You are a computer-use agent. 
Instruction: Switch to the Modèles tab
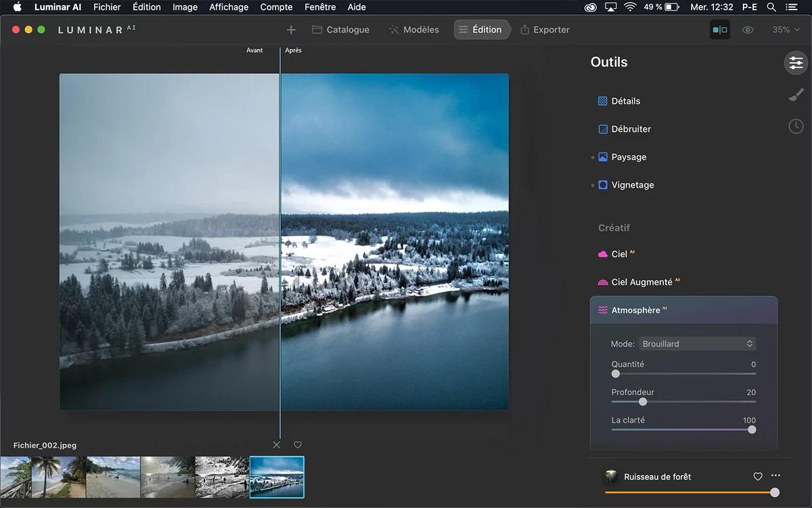(x=413, y=30)
